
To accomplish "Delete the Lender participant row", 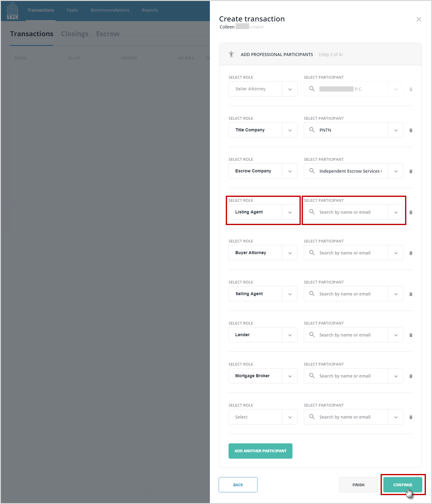I will tap(411, 335).
